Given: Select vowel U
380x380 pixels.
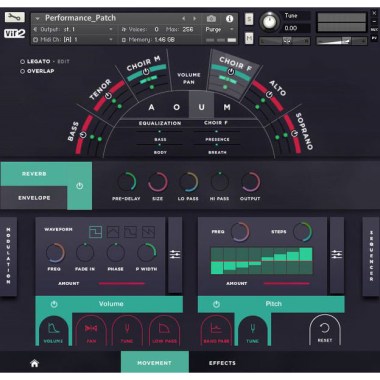Looking at the screenshot, I should pos(202,105).
